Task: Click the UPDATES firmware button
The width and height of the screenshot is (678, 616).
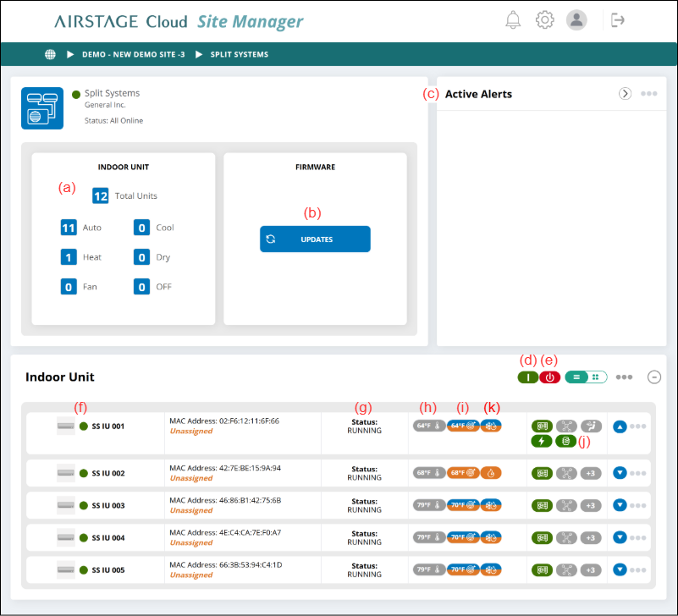Action: [315, 239]
